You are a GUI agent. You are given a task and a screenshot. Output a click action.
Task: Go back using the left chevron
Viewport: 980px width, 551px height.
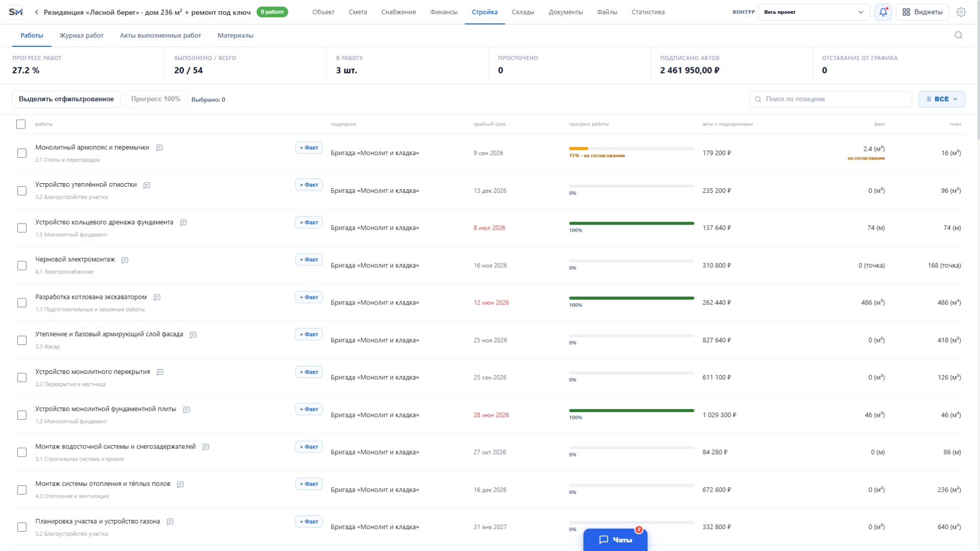[36, 12]
